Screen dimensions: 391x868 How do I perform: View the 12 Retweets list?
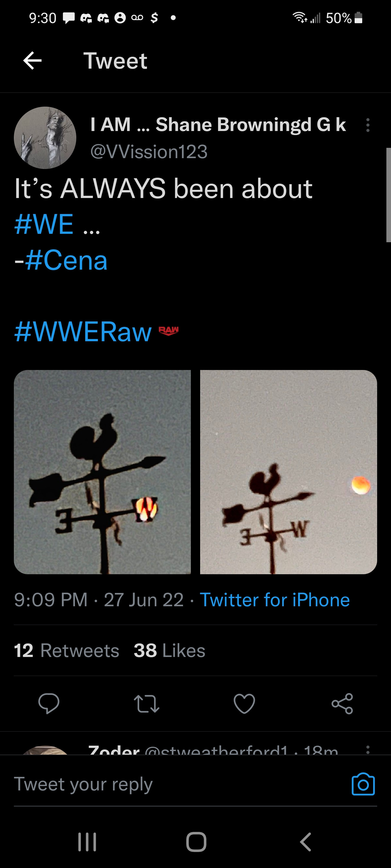pyautogui.click(x=67, y=650)
